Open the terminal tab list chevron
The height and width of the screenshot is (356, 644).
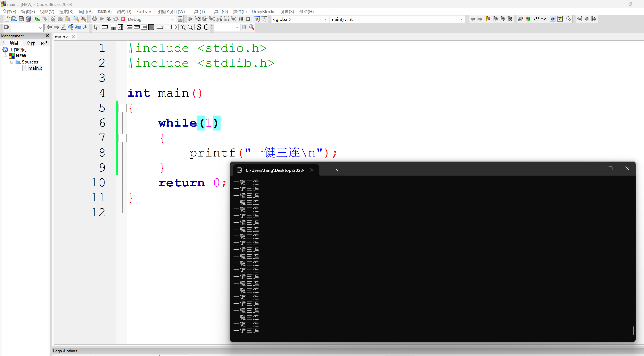[x=338, y=170]
